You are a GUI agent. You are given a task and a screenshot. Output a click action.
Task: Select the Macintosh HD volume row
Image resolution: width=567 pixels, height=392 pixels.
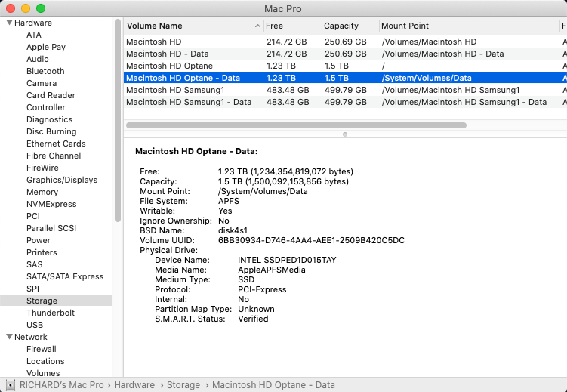345,42
